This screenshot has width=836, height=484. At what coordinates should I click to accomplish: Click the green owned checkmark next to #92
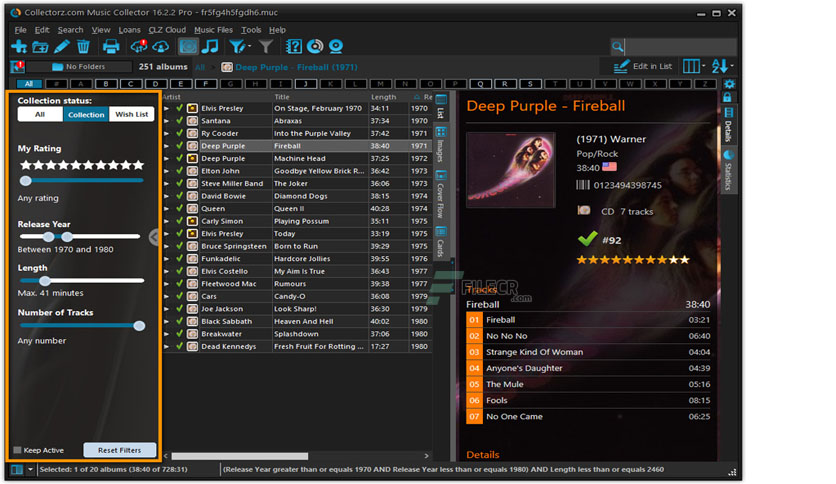tap(587, 239)
